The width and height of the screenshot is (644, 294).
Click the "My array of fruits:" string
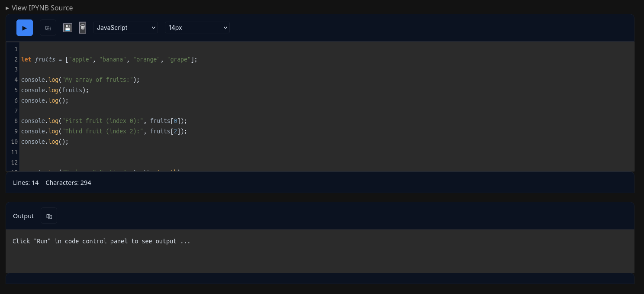point(97,80)
